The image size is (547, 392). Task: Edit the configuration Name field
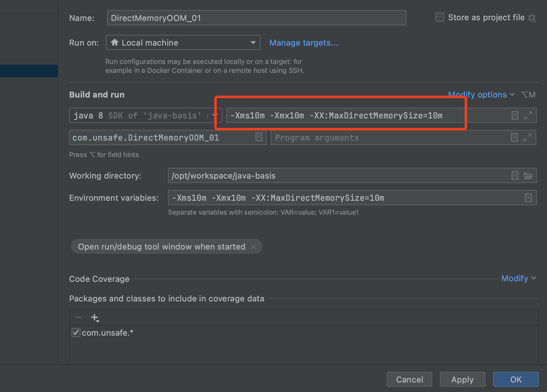[256, 18]
